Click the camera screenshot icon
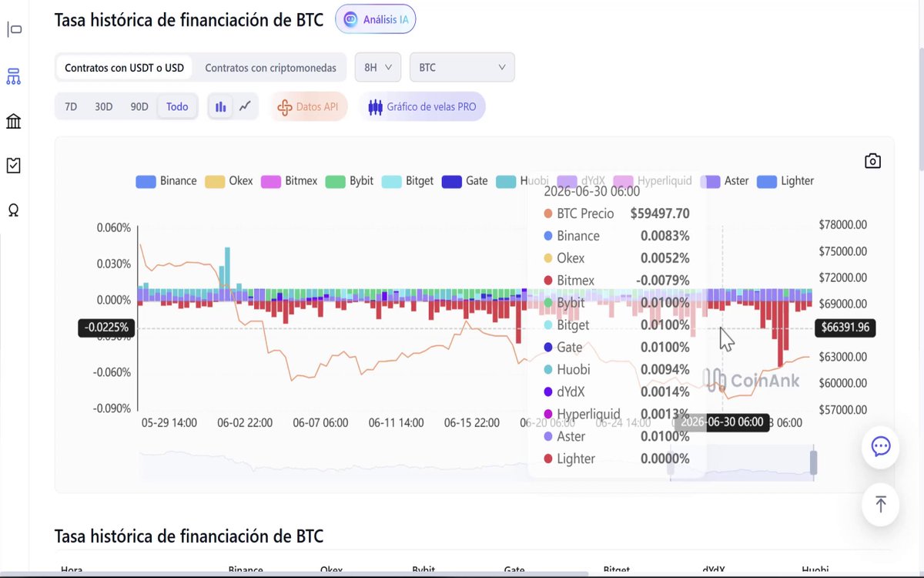This screenshot has height=578, width=924. [x=872, y=161]
